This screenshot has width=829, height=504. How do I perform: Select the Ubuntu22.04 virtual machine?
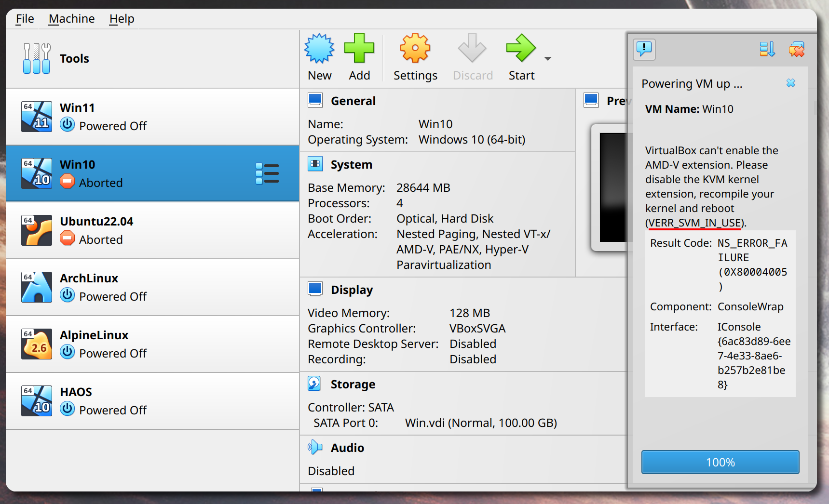click(x=152, y=230)
